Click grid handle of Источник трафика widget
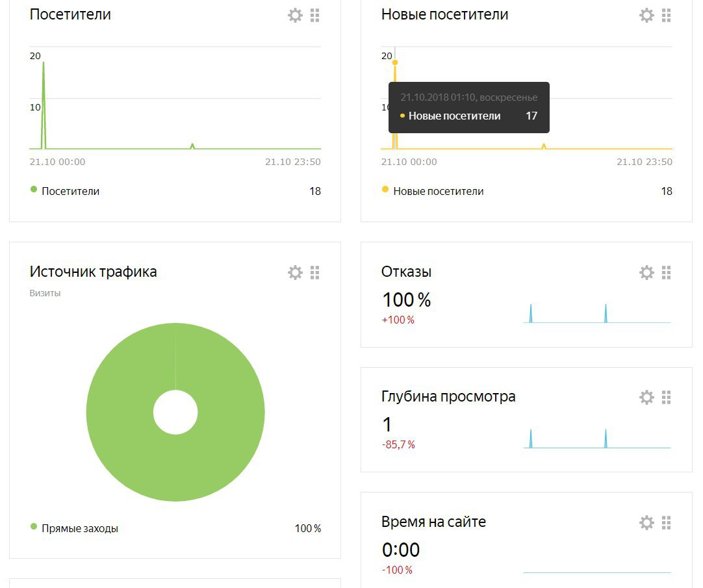 [x=314, y=272]
